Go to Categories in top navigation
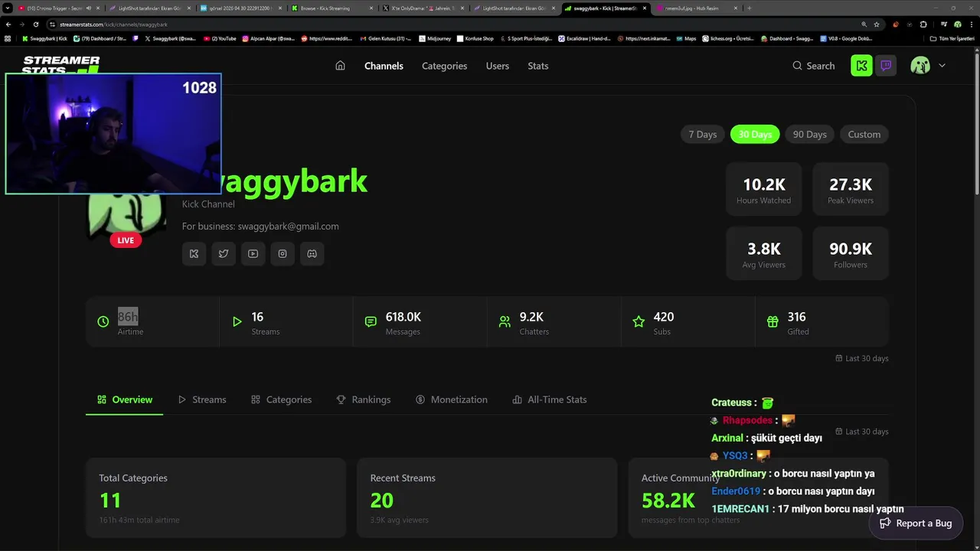 444,66
